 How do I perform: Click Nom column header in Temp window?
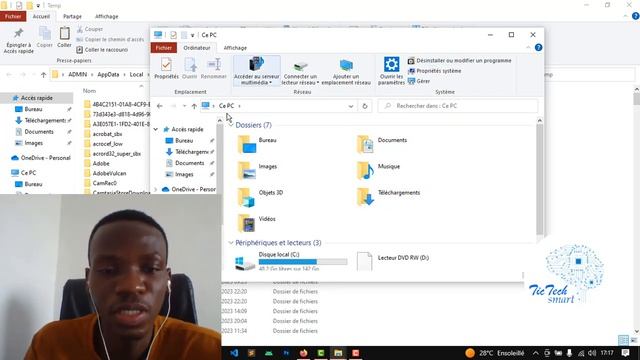coord(89,91)
